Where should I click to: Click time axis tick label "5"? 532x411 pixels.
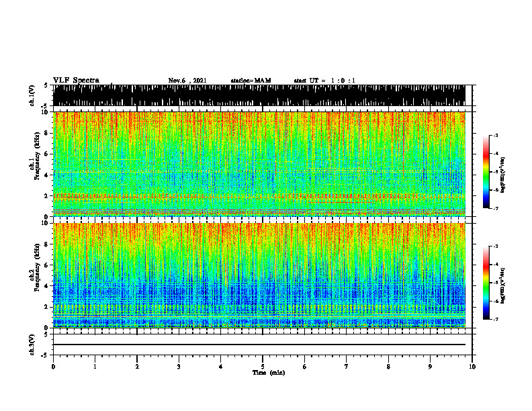pyautogui.click(x=263, y=367)
